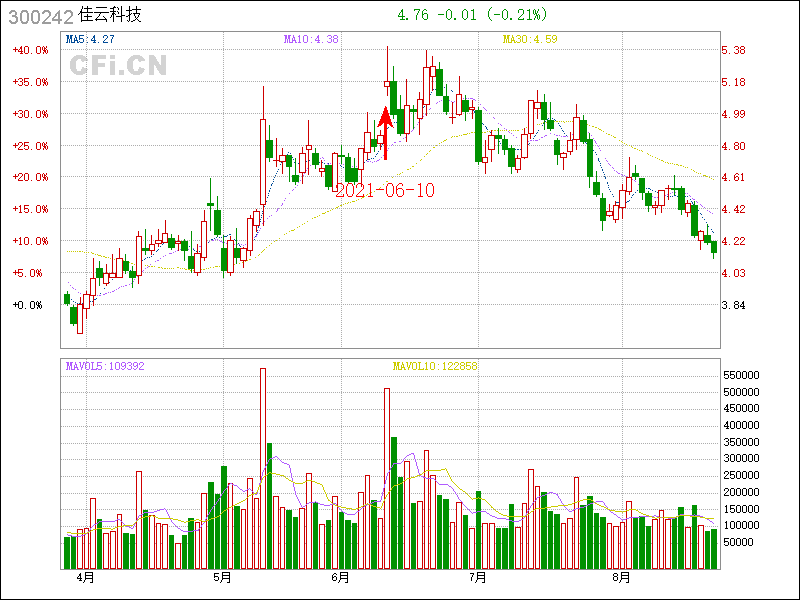
Task: Click the +40.0% percentage axis label
Action: click(x=30, y=50)
